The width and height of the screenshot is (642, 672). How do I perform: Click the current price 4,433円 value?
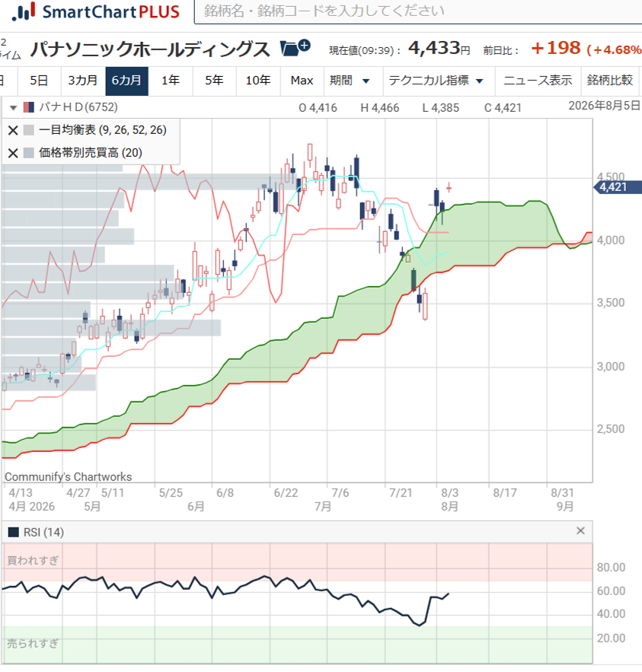click(439, 48)
